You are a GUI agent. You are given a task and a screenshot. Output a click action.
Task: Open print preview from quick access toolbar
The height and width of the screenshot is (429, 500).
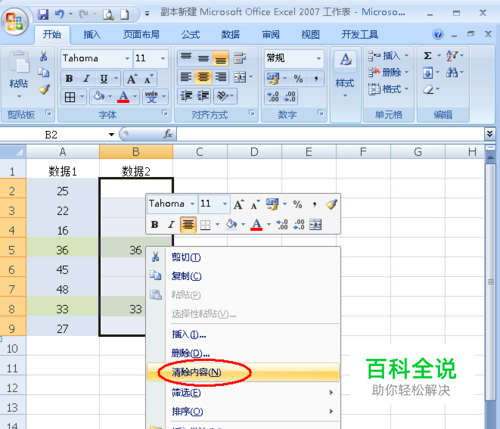(108, 15)
